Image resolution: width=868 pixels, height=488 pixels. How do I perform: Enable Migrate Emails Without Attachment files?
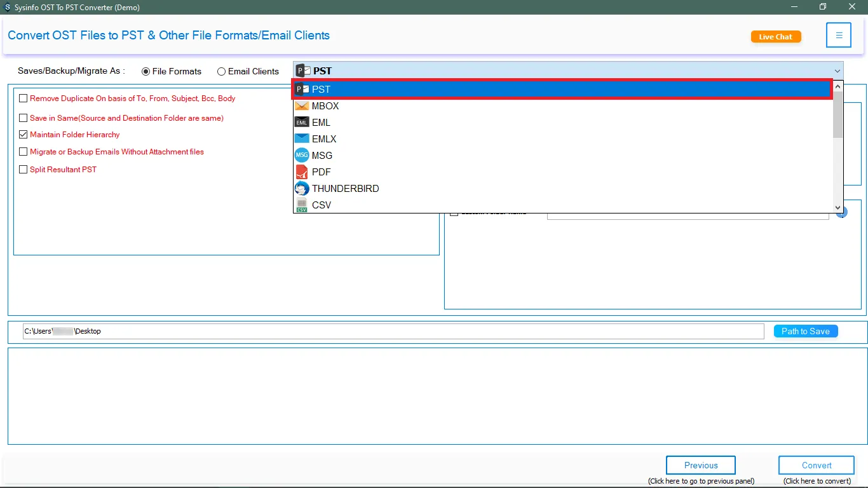pos(24,152)
